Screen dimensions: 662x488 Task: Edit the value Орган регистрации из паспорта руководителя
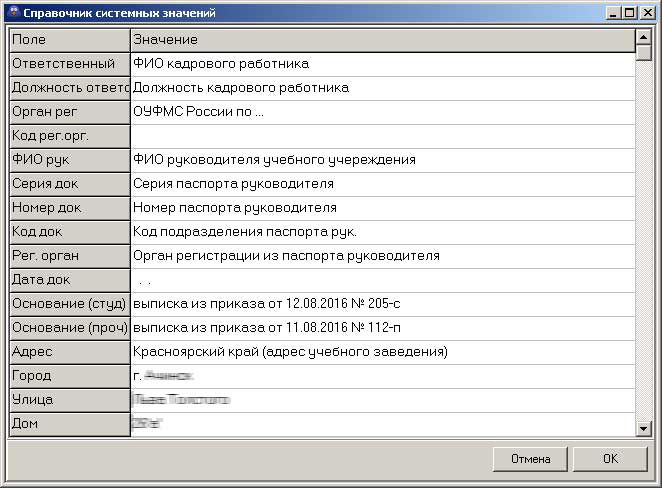[383, 257]
